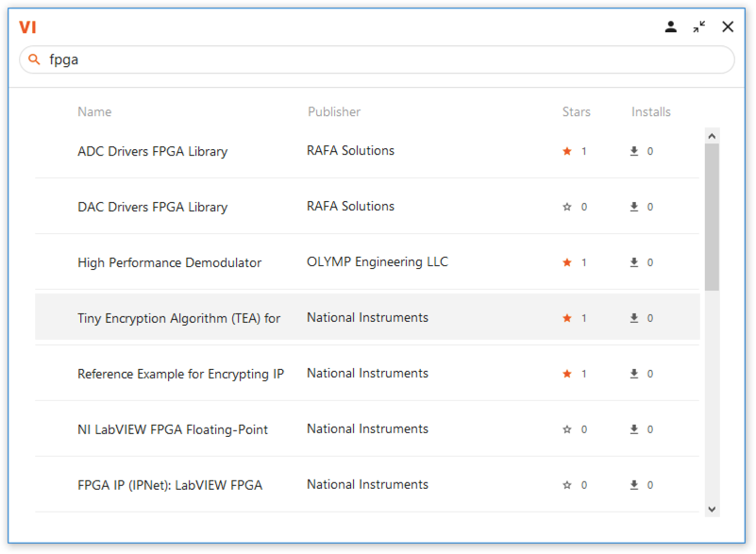Click install icon for FPGA IP (IPNet)
This screenshot has height=554, width=756.
[634, 484]
